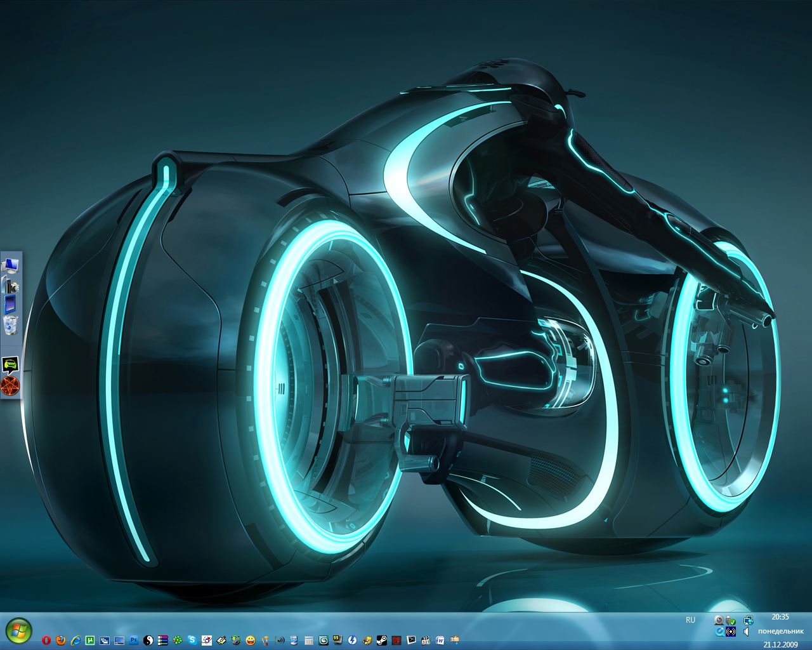This screenshot has height=650, width=812.
Task: Open the QuickTime tray icon
Action: point(719,632)
